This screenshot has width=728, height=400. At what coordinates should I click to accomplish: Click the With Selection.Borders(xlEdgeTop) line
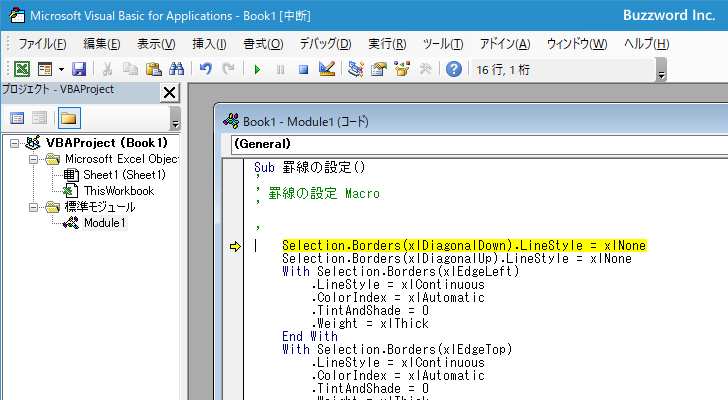[x=397, y=349]
